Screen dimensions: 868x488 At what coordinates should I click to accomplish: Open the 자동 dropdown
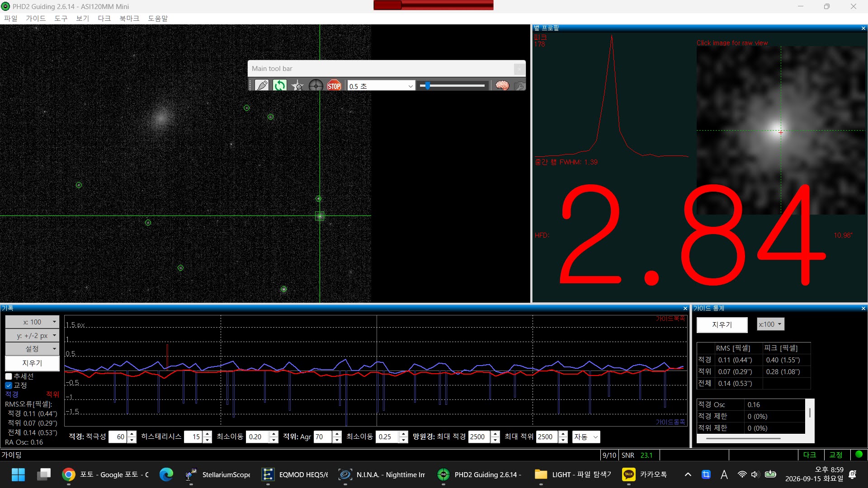586,437
